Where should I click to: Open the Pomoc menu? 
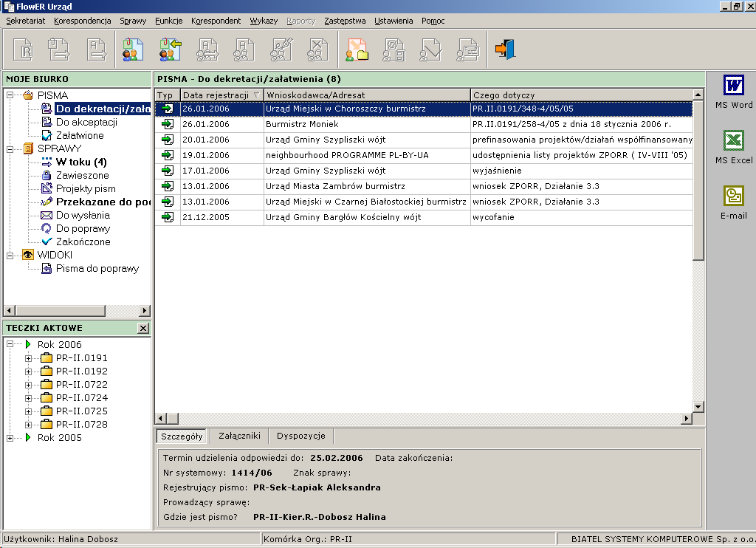(x=433, y=21)
